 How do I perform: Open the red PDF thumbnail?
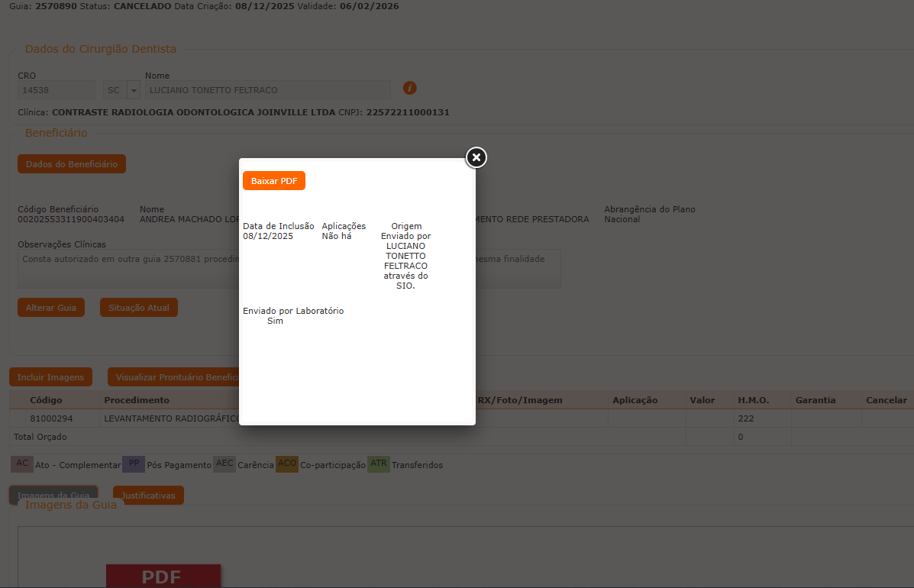pyautogui.click(x=163, y=576)
